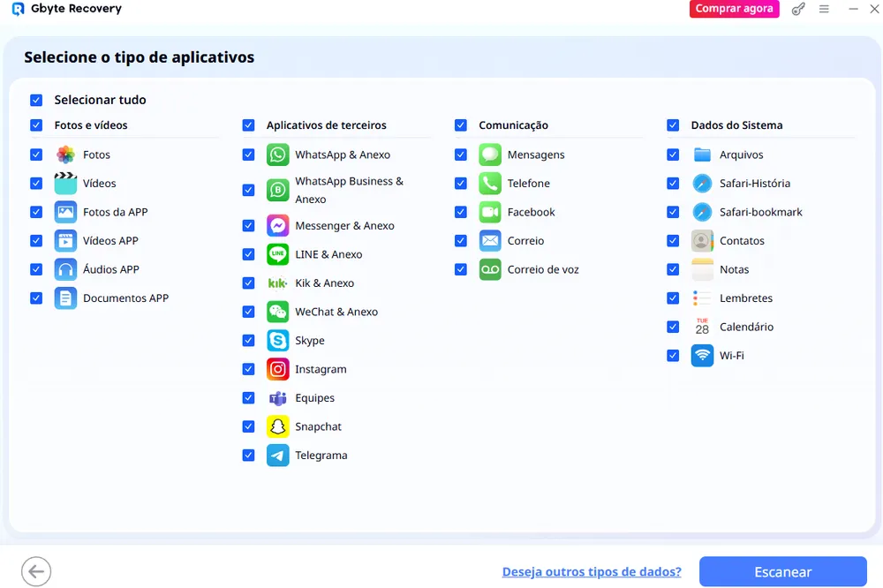883x588 pixels.
Task: Click the Skype icon
Action: click(x=278, y=341)
